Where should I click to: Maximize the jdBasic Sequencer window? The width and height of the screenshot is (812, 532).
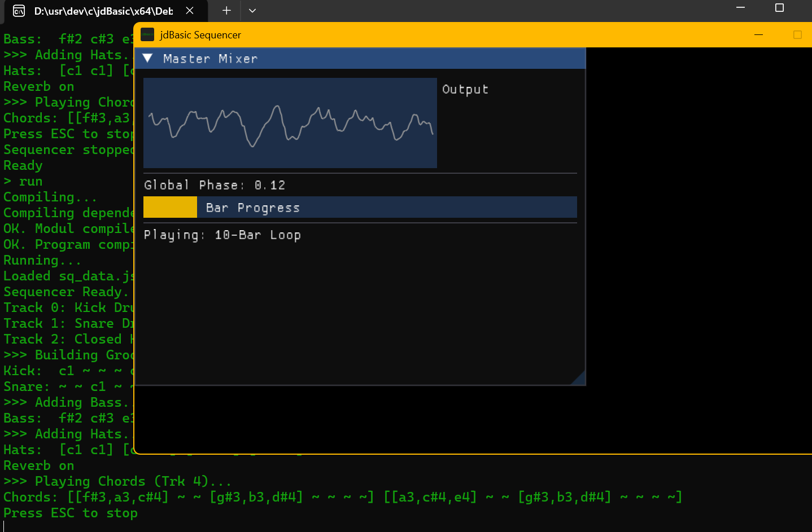797,35
